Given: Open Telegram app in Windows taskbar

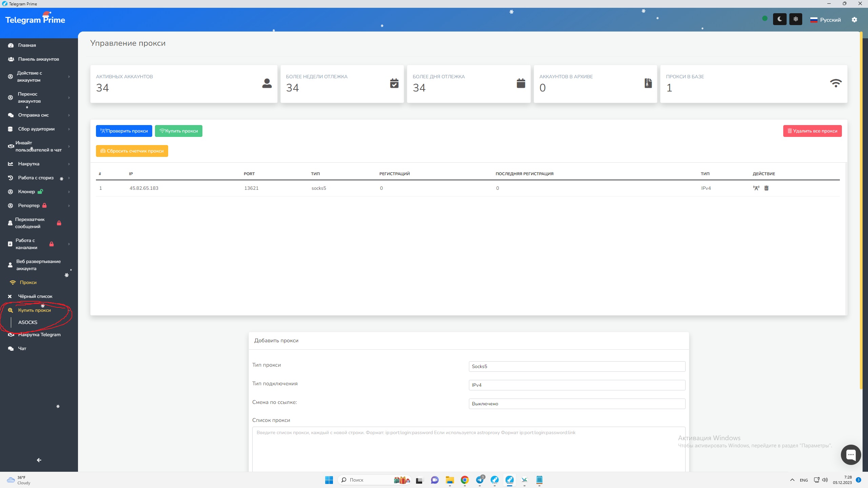Looking at the screenshot, I should coord(480,480).
